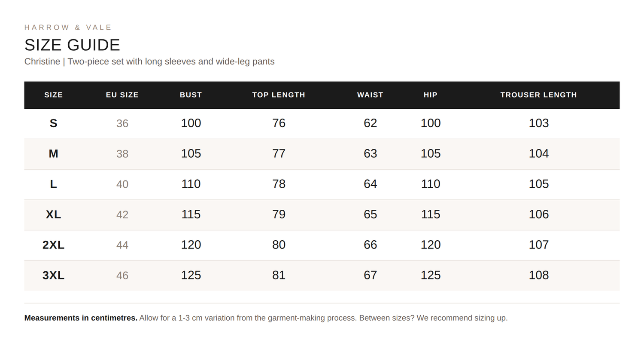Select the HIP column header

coord(431,95)
